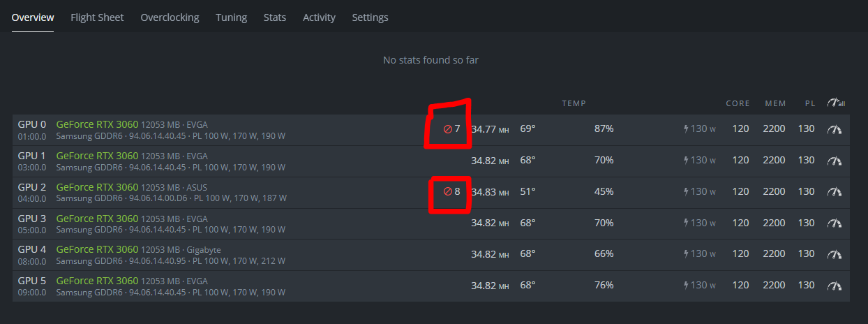
Task: Click GPU 5 memory clock value 2200
Action: 774,285
